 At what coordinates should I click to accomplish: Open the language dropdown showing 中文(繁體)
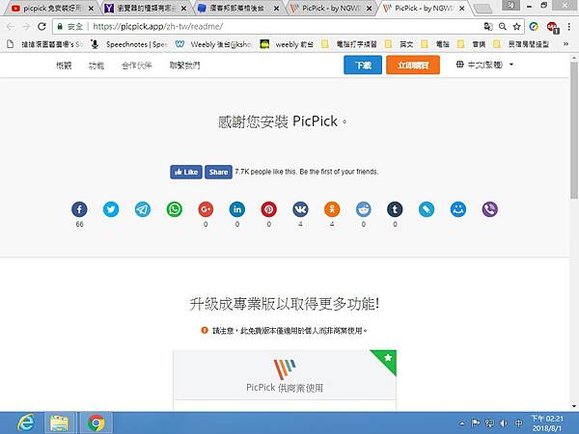[x=484, y=65]
